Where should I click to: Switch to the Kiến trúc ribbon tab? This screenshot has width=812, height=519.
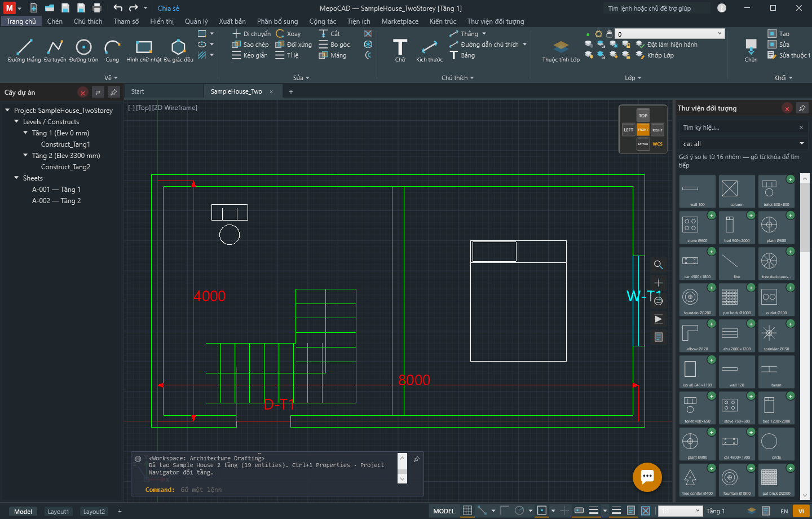[443, 21]
